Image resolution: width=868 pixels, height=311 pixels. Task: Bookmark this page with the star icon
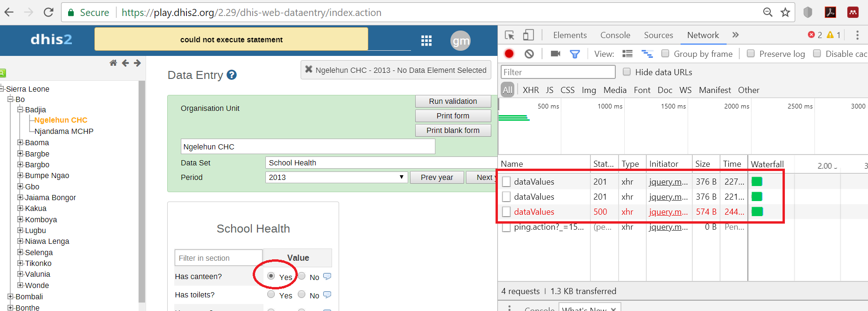[785, 13]
